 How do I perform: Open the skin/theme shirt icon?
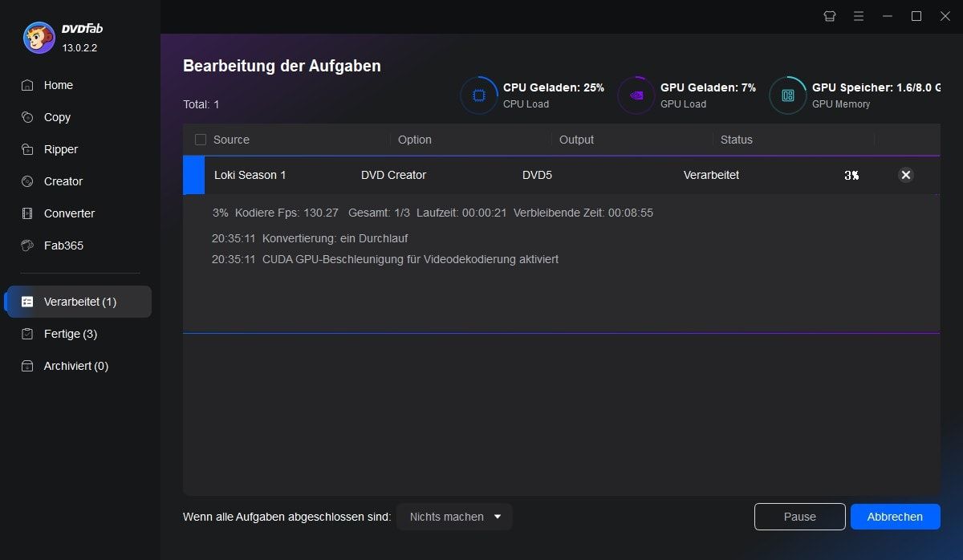[830, 16]
